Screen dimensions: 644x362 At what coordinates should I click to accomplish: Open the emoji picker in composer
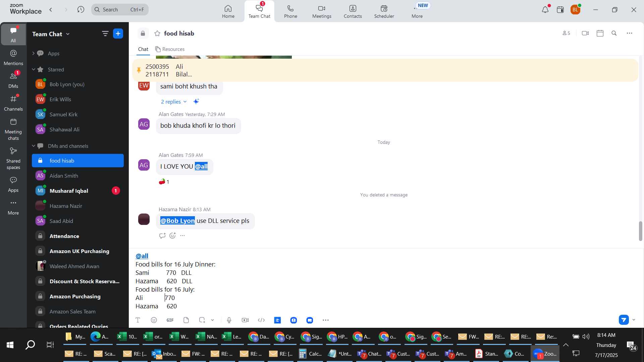(154, 320)
